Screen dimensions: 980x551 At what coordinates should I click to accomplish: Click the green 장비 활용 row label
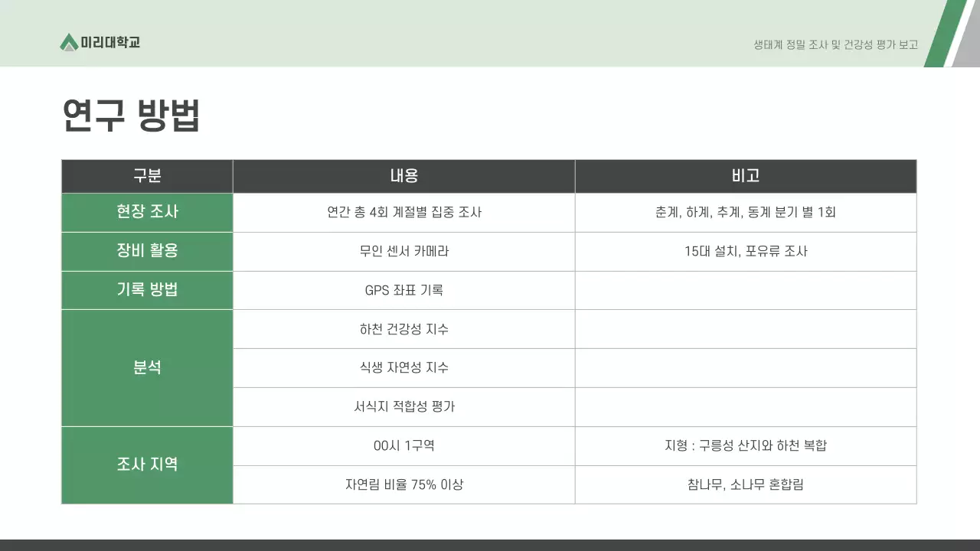click(147, 251)
